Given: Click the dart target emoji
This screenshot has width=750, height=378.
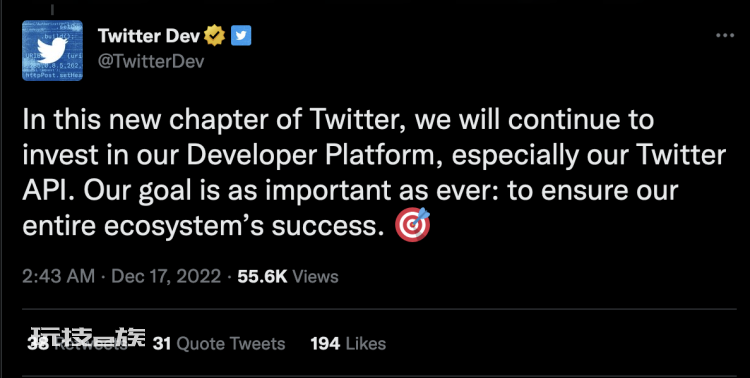Looking at the screenshot, I should click(x=412, y=225).
